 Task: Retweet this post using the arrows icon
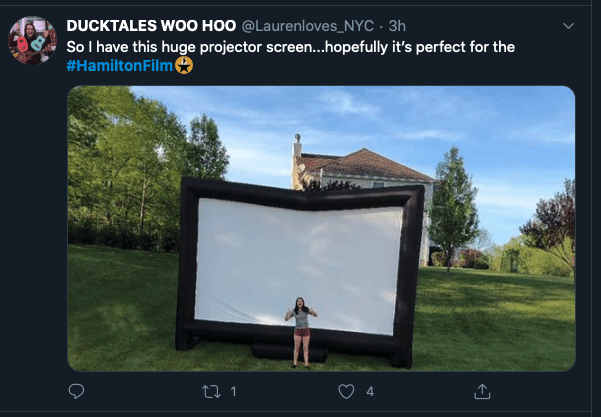pos(211,392)
